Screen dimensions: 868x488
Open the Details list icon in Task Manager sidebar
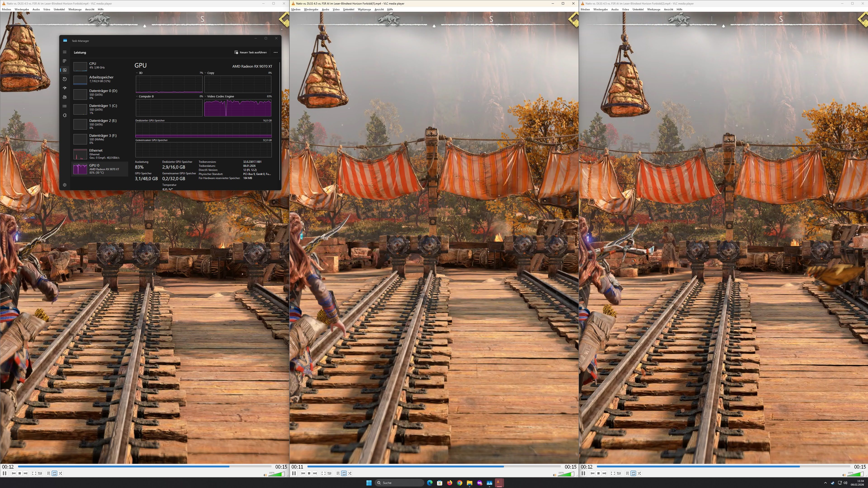pyautogui.click(x=65, y=106)
